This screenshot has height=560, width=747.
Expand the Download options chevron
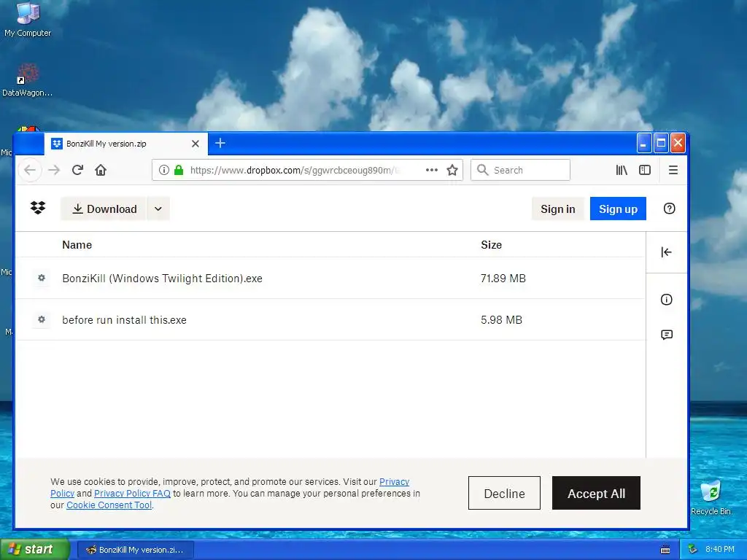click(x=158, y=209)
